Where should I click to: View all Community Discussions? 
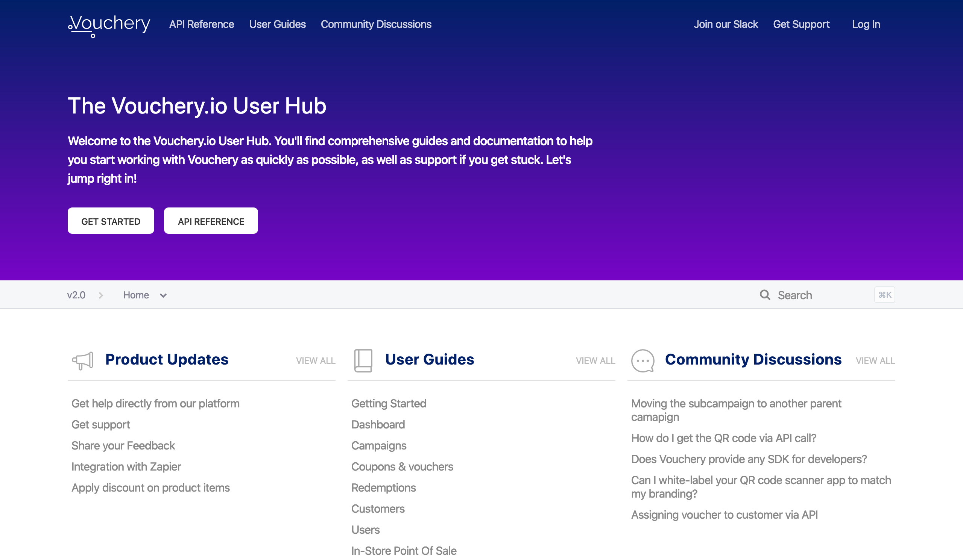[875, 361]
